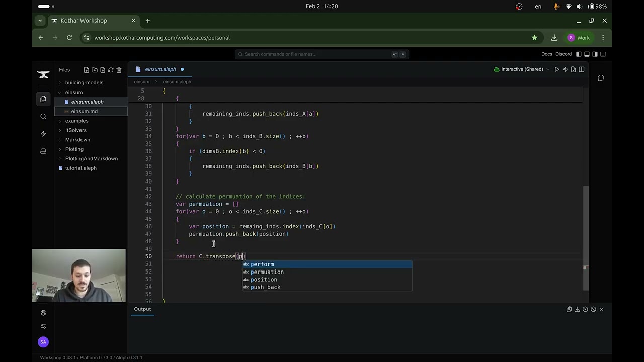Select the einsum.aleph editor tab
This screenshot has width=644, height=362.
pos(160,69)
